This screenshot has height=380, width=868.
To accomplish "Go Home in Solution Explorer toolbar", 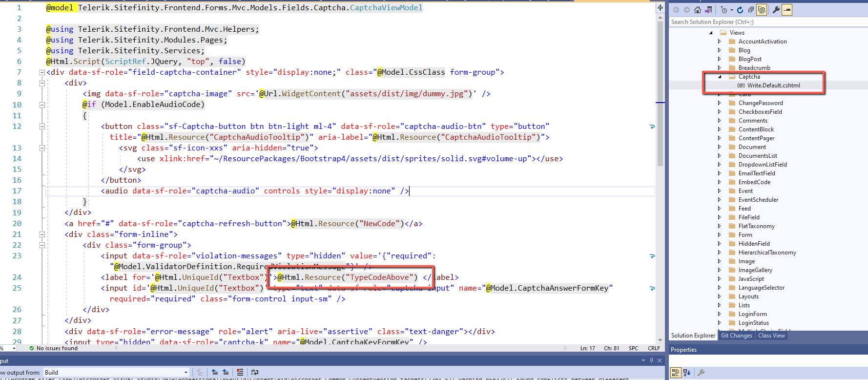I will [697, 10].
